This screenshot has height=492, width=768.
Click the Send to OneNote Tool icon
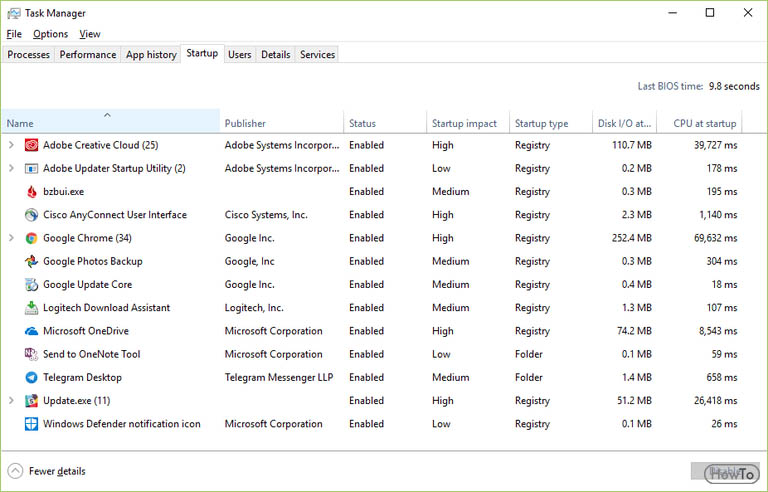[x=31, y=354]
